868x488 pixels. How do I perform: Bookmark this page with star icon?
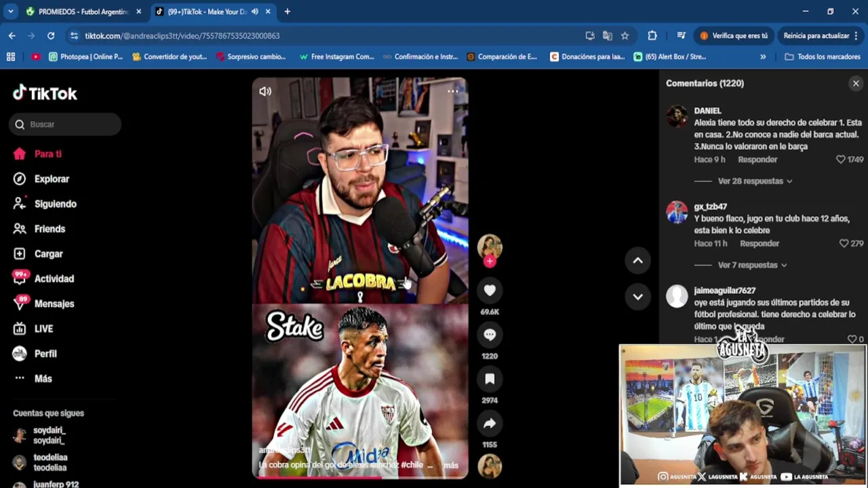[x=625, y=36]
